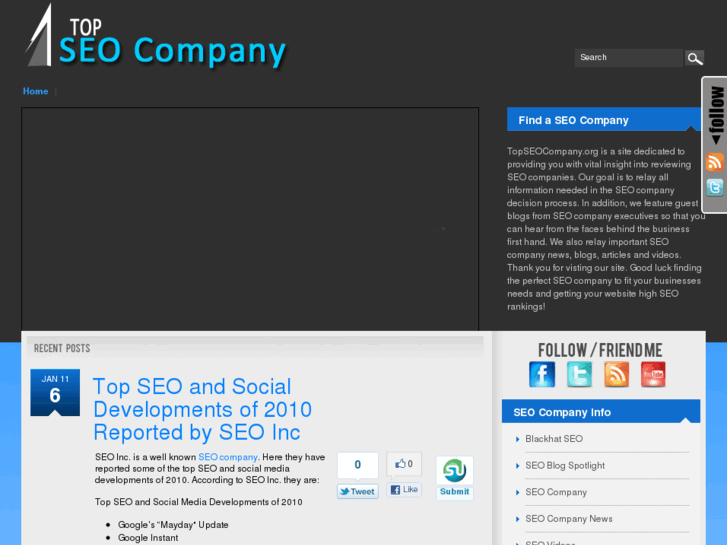Click the tweet count box showing 0
The width and height of the screenshot is (727, 545).
357,465
